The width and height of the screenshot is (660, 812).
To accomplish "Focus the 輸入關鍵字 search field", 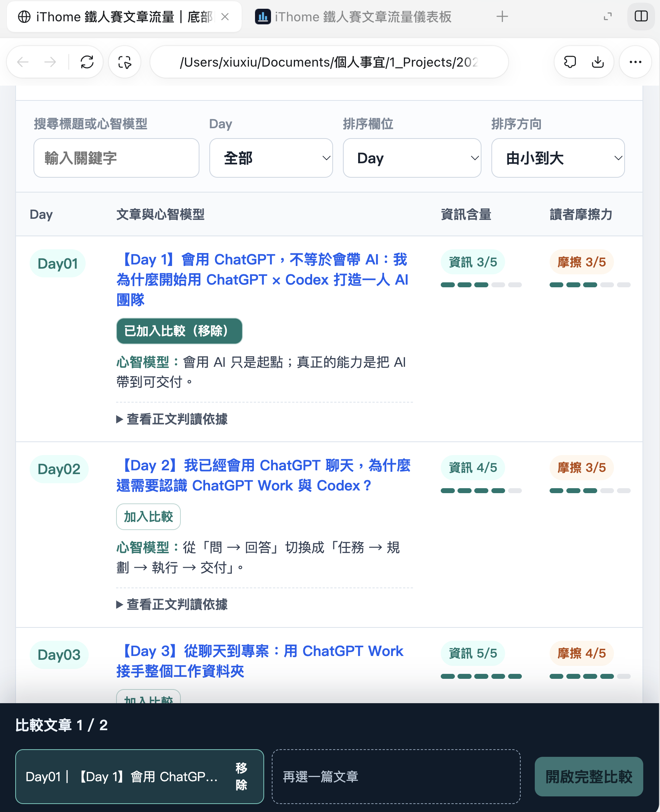I will [x=116, y=158].
